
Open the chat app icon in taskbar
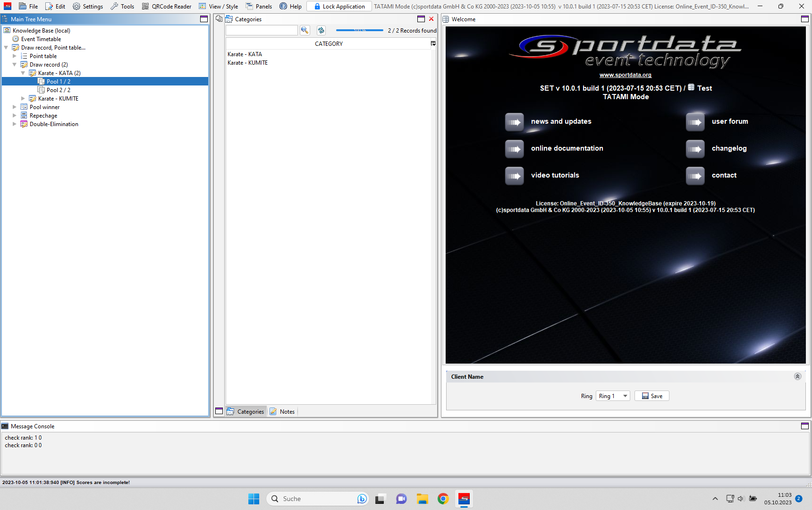tap(401, 499)
